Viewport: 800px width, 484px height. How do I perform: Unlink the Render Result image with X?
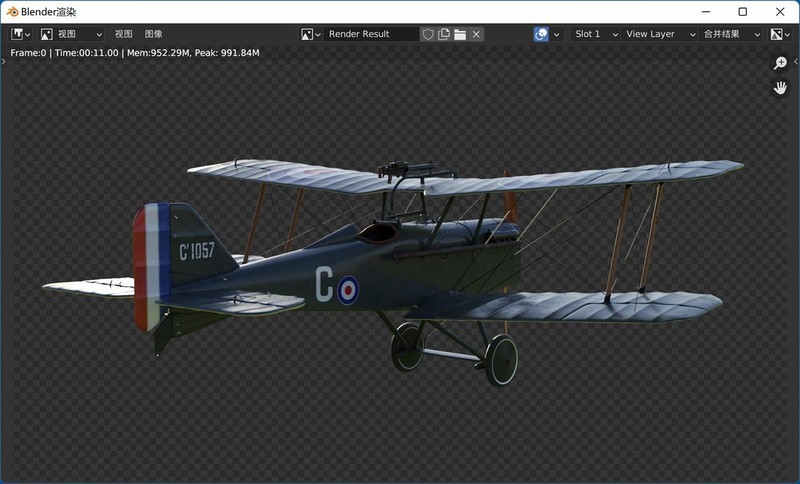tap(476, 34)
